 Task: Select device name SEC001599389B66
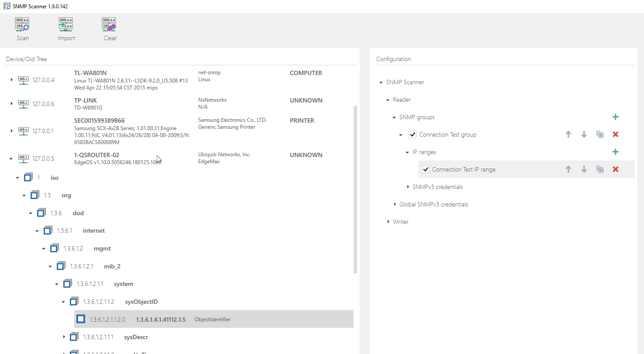pos(100,120)
